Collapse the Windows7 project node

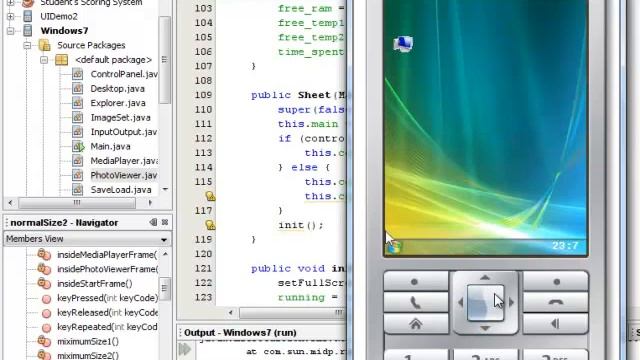(x=11, y=31)
